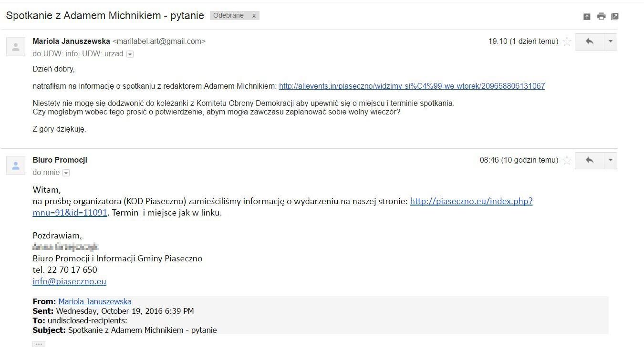Print the whole conversation
The image size is (644, 351).
[601, 16]
